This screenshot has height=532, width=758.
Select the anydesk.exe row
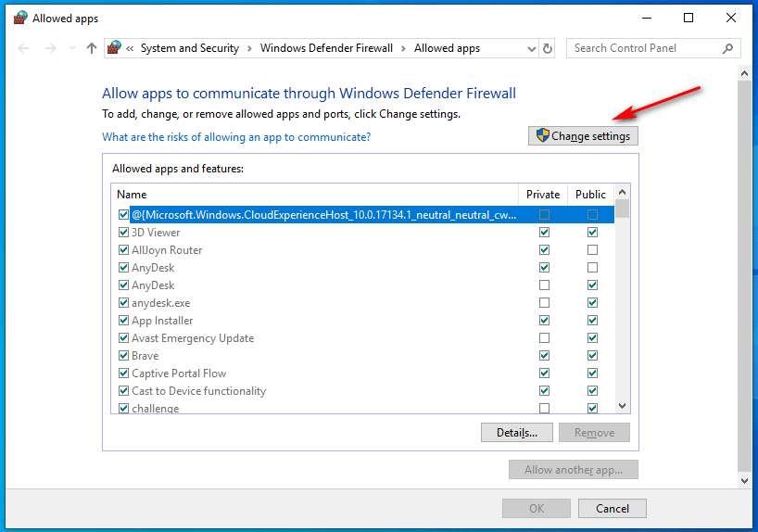click(x=363, y=303)
